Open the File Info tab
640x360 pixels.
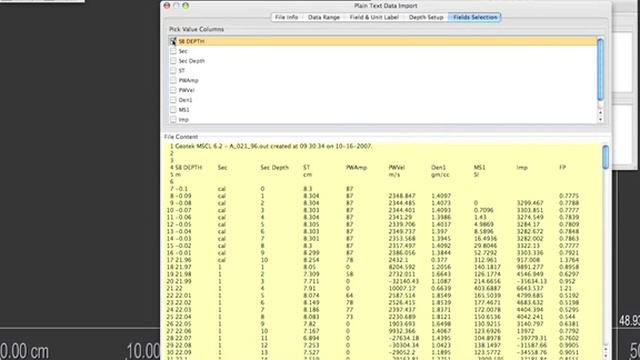(x=287, y=18)
